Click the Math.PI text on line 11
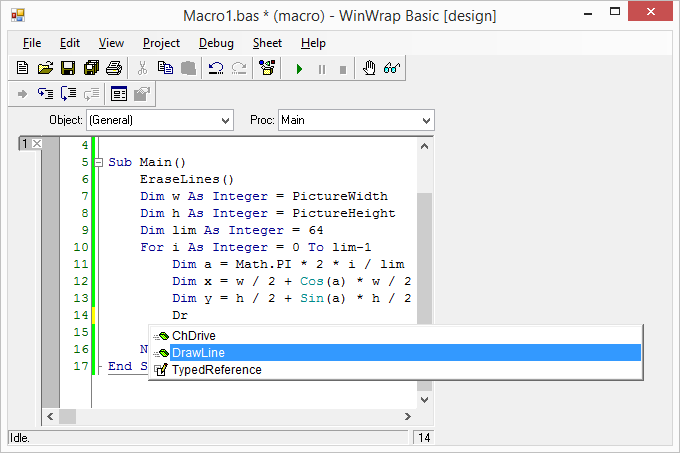 pos(263,264)
